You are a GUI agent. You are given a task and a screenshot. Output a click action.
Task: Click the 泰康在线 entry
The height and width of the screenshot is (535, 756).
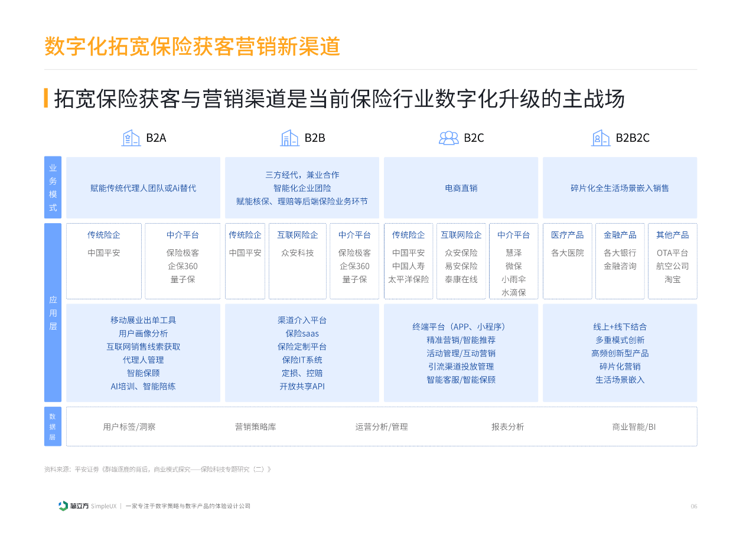[x=461, y=279]
